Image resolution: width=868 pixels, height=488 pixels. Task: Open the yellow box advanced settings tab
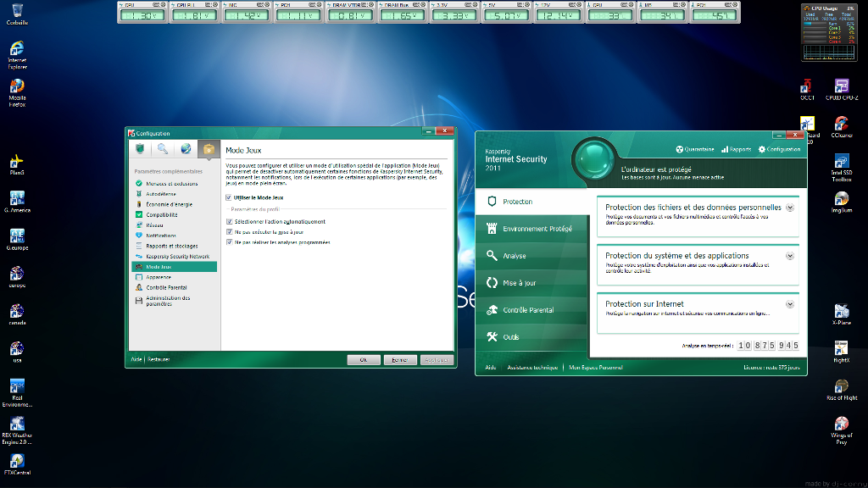tap(209, 149)
